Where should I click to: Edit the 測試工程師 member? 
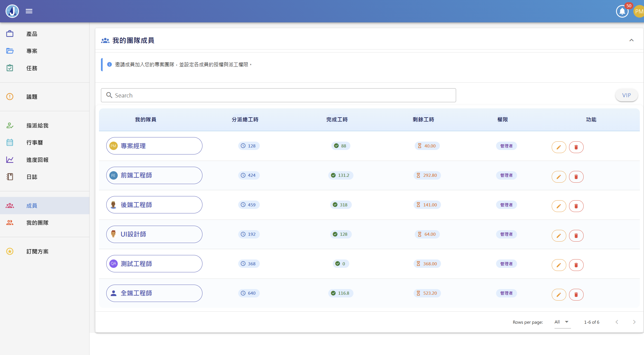coord(559,265)
